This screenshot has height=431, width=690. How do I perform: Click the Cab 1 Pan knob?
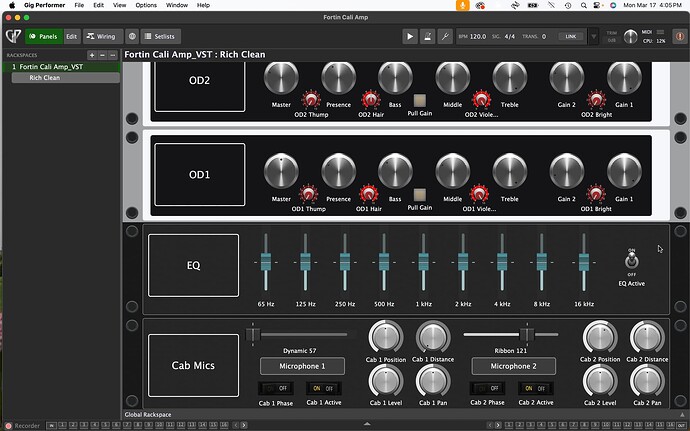click(433, 381)
